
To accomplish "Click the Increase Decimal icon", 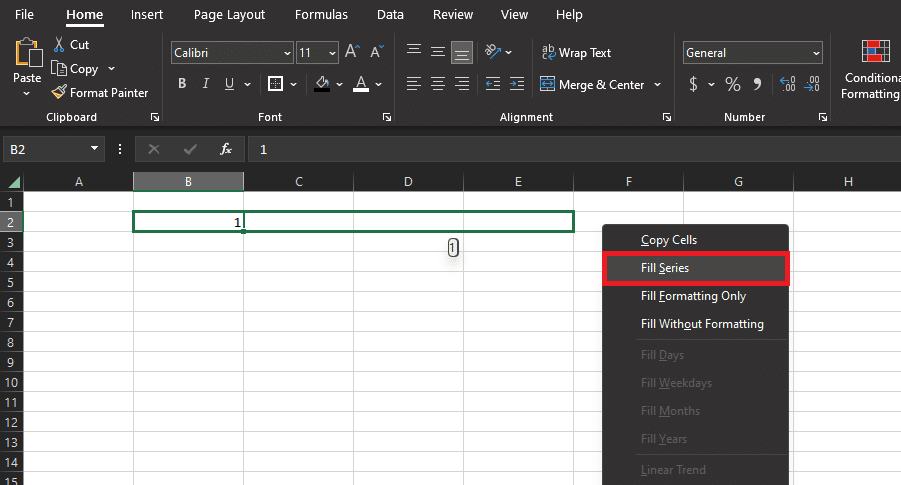I will coord(786,85).
